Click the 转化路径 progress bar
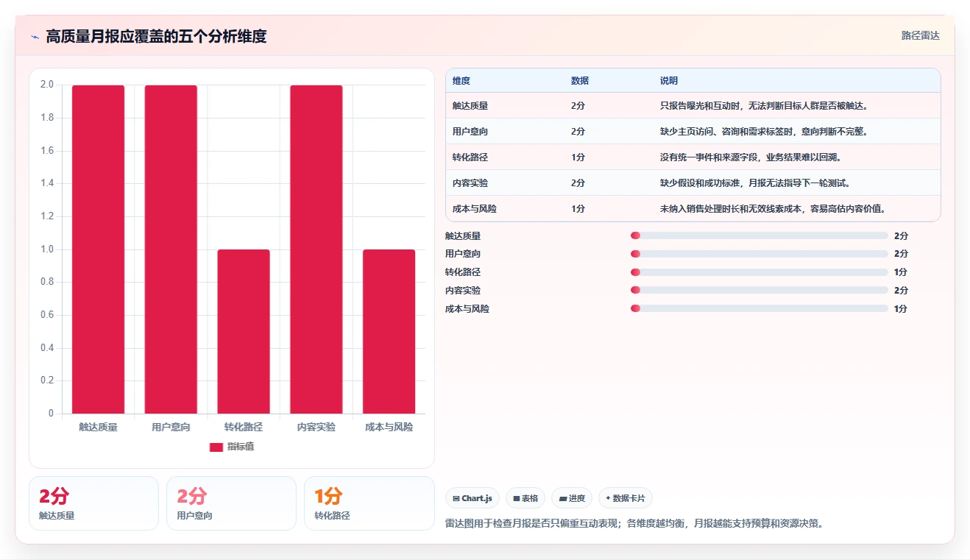970x560 pixels. (x=760, y=272)
